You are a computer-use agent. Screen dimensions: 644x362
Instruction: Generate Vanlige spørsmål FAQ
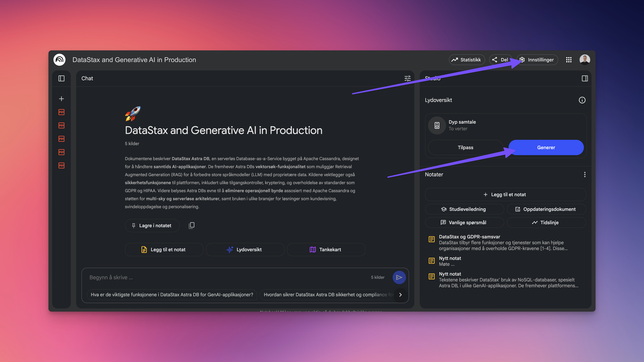(x=464, y=222)
